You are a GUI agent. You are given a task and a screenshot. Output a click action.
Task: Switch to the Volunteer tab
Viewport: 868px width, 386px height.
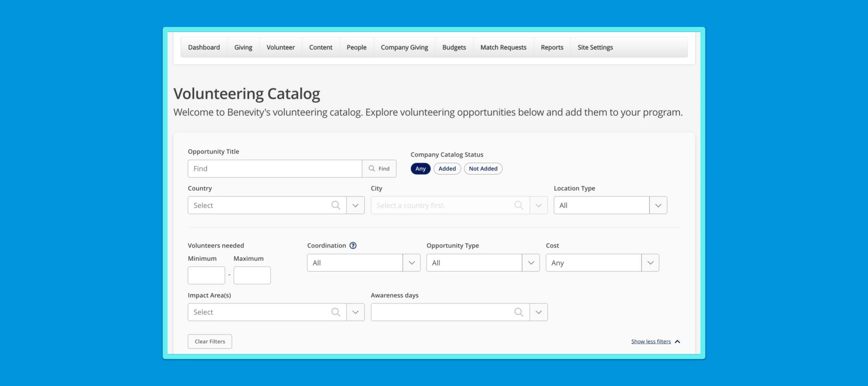[x=281, y=47]
